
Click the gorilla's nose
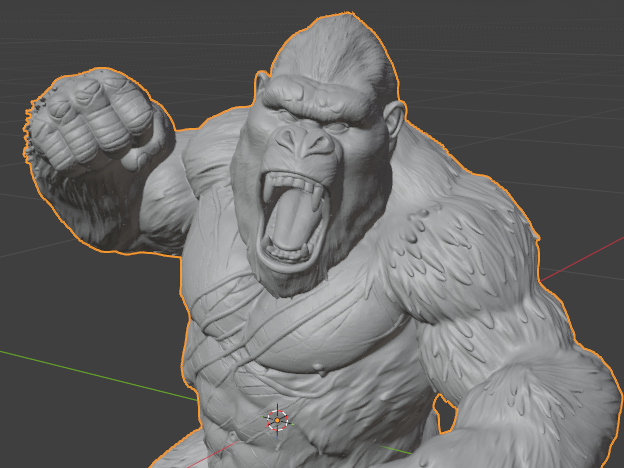[x=304, y=141]
